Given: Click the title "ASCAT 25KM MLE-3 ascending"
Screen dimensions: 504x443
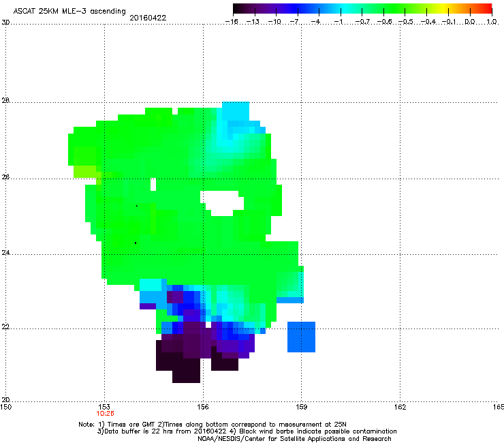Looking at the screenshot, I should [x=69, y=11].
